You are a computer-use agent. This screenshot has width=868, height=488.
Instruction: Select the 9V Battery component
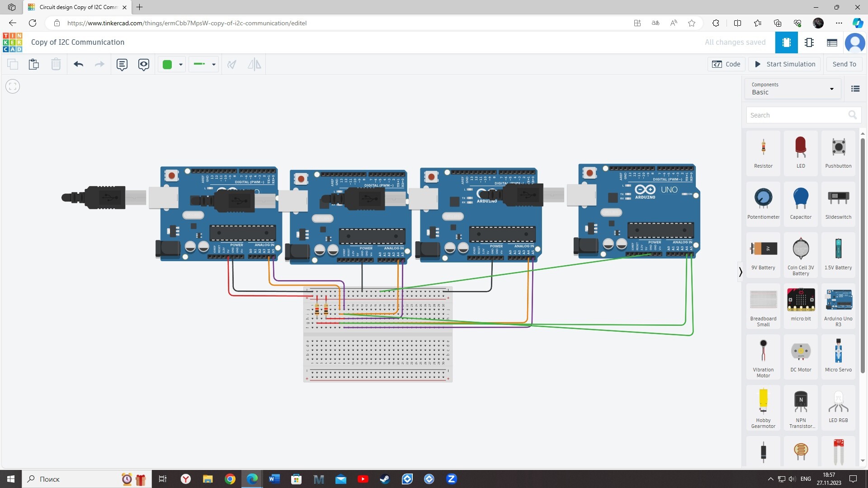763,255
